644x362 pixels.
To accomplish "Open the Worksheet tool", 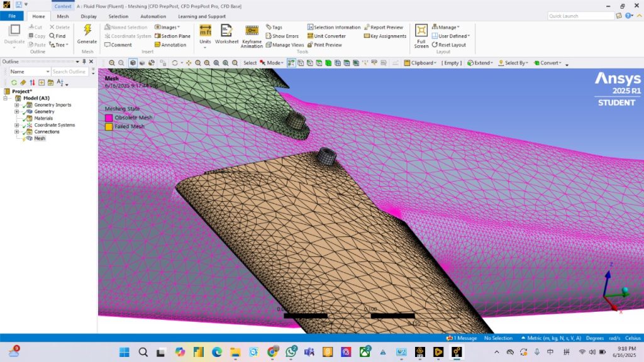I will (x=226, y=31).
